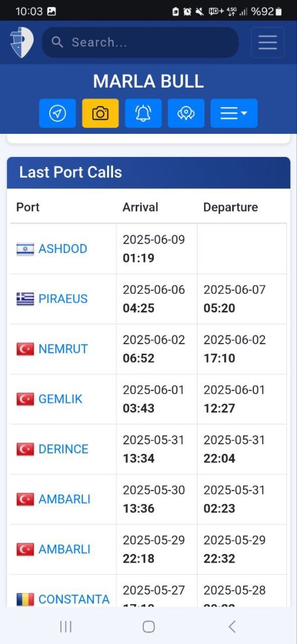Tap Android home button
This screenshot has width=297, height=644.
click(x=148, y=627)
